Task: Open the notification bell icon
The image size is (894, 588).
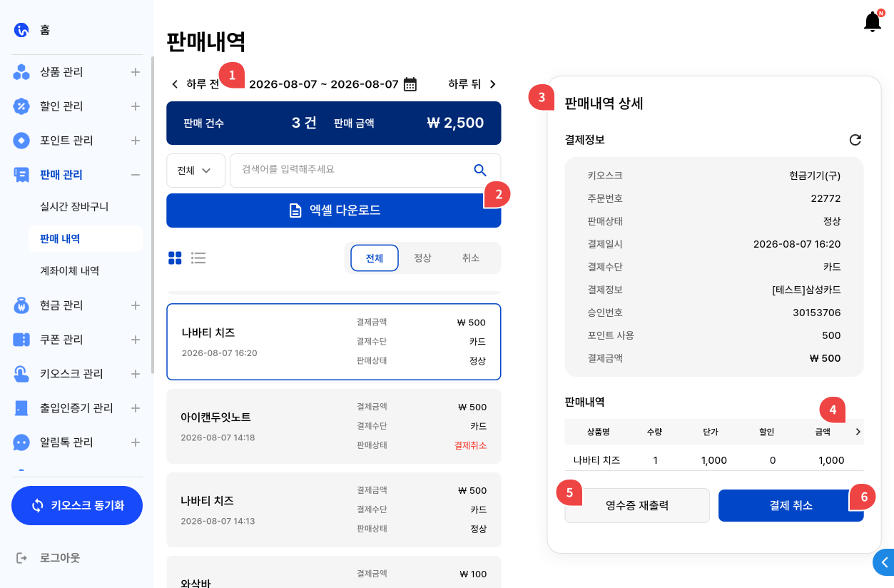Action: 873,21
